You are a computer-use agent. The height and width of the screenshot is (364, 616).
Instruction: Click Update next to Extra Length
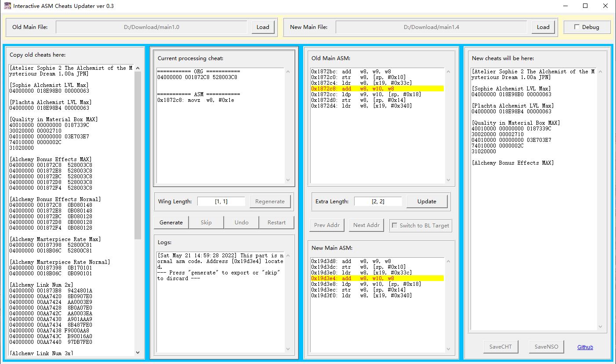[x=427, y=202]
